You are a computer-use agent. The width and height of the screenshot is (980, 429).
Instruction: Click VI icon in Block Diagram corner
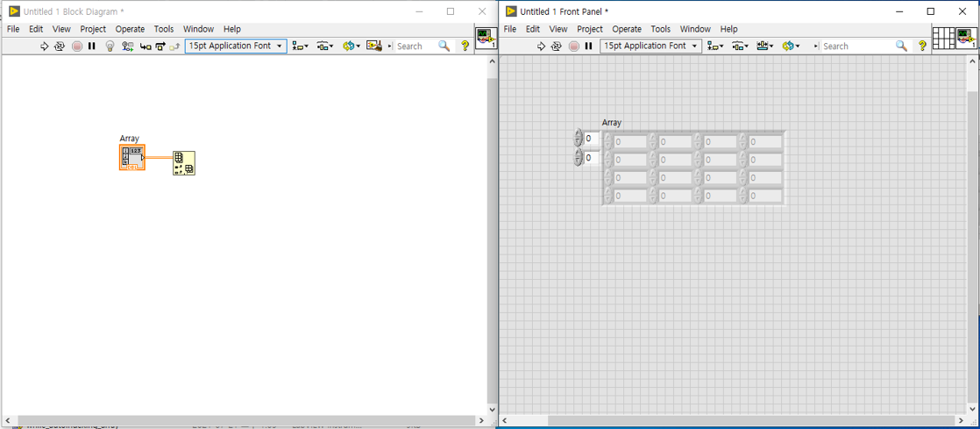click(x=486, y=38)
